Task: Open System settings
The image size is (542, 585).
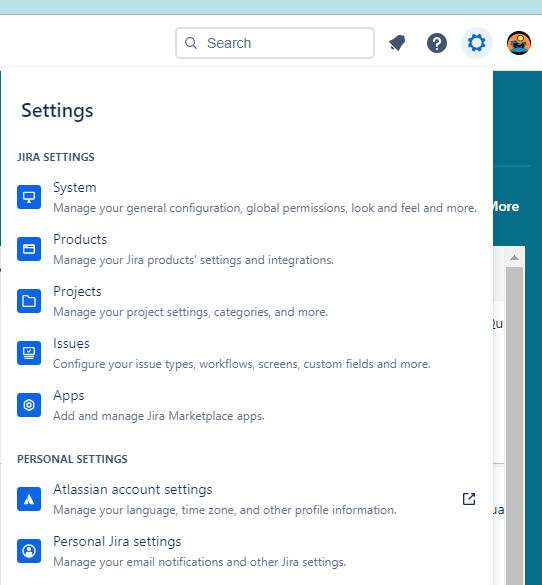Action: tap(247, 197)
